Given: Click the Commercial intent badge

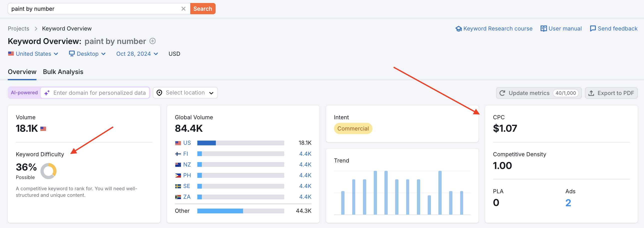Looking at the screenshot, I should pyautogui.click(x=353, y=129).
